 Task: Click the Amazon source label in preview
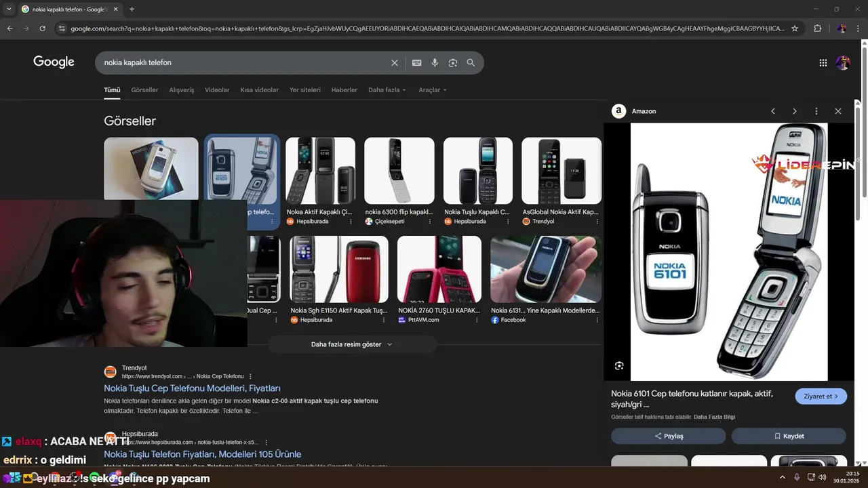[644, 111]
